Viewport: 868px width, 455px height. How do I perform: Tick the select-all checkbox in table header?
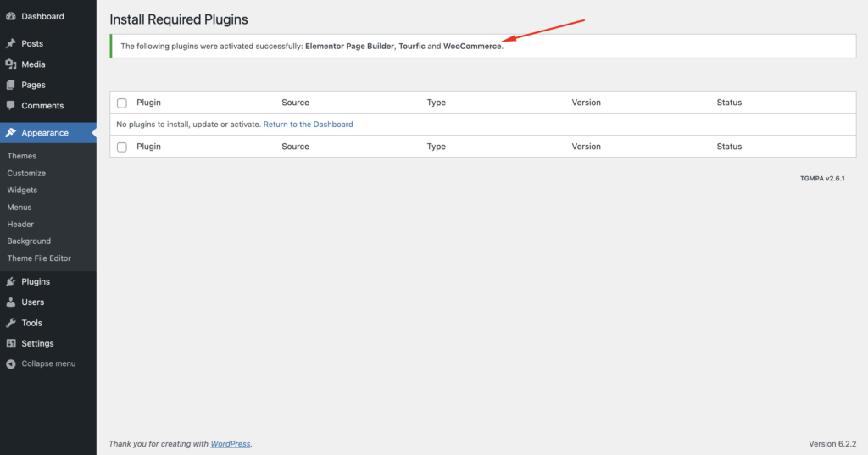tap(122, 103)
